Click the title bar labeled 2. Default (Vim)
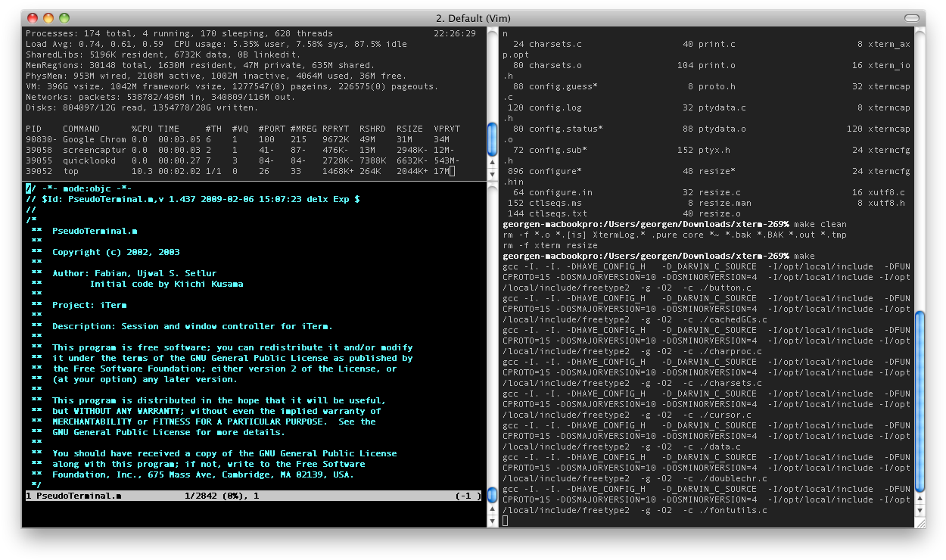The height and width of the screenshot is (560, 946). (473, 17)
